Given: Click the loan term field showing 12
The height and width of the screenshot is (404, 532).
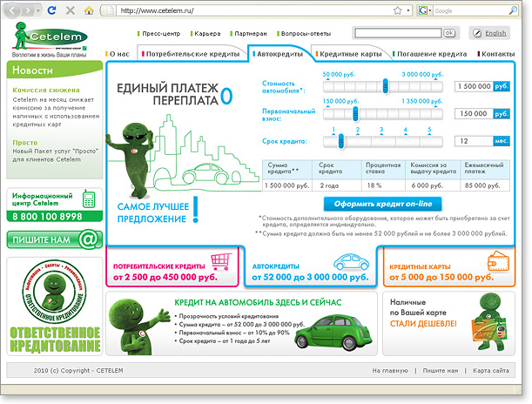Looking at the screenshot, I should (x=475, y=141).
